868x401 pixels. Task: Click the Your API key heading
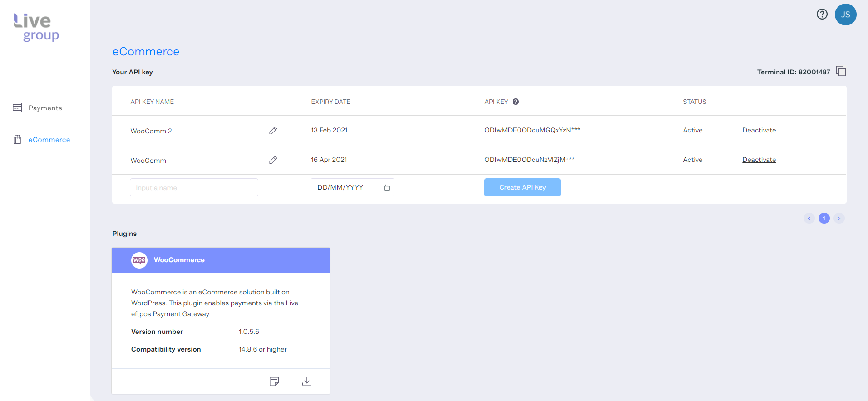pyautogui.click(x=133, y=72)
